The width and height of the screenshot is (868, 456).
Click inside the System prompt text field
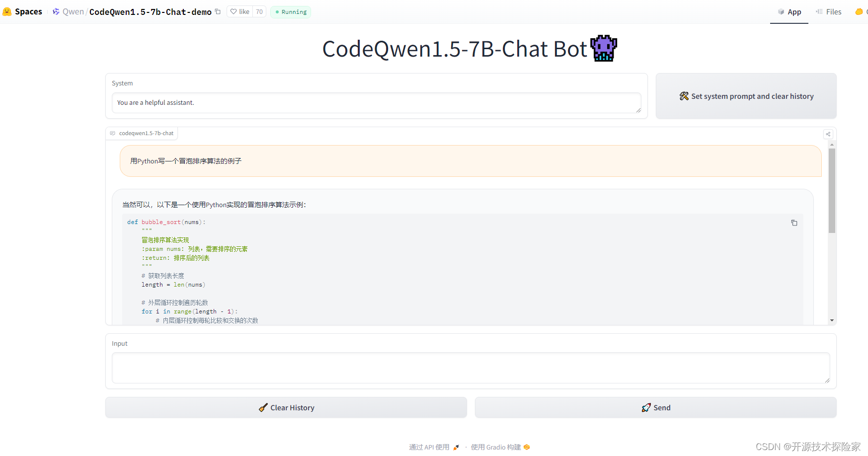(x=376, y=103)
